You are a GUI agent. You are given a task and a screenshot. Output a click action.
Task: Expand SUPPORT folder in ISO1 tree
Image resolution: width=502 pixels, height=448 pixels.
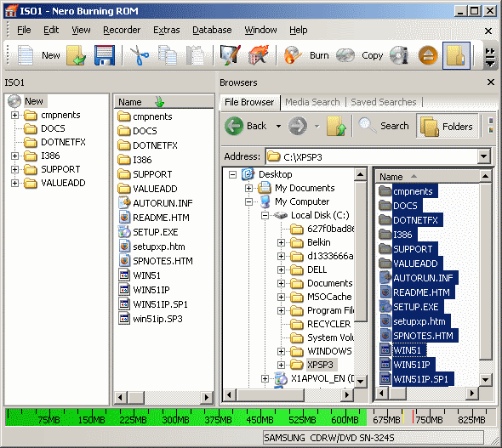(14, 169)
